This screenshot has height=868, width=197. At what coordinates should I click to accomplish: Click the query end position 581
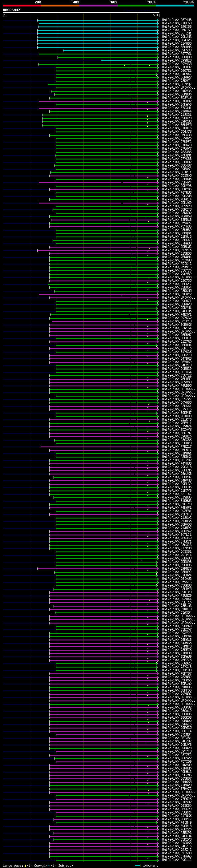(155, 15)
